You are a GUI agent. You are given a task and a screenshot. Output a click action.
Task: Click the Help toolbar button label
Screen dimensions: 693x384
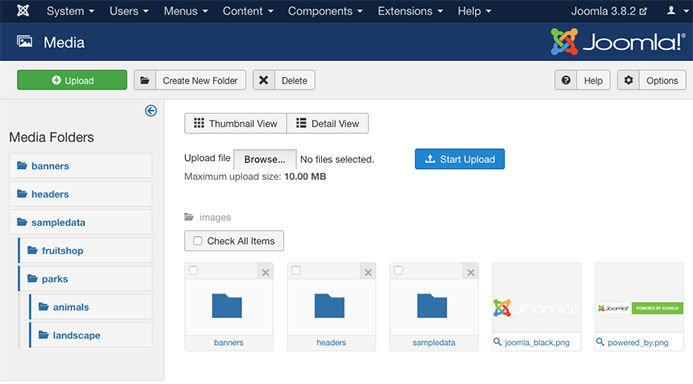pyautogui.click(x=593, y=80)
